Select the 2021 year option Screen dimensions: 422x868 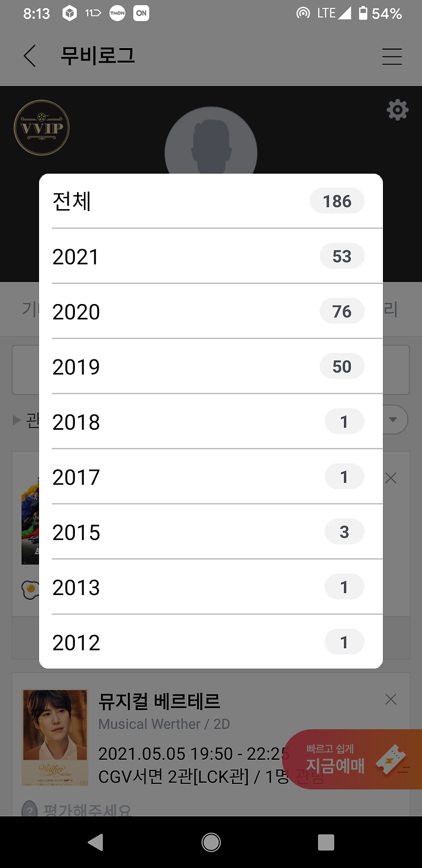(211, 256)
